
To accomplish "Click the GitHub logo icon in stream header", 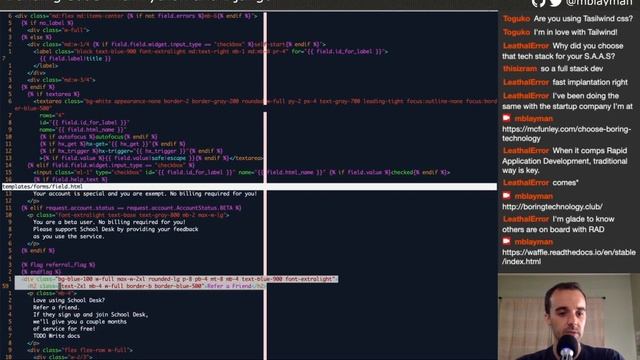I will 538,2.
